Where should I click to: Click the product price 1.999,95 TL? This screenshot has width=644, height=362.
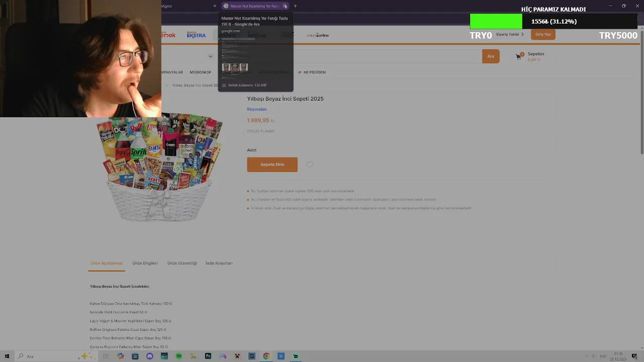click(x=261, y=121)
